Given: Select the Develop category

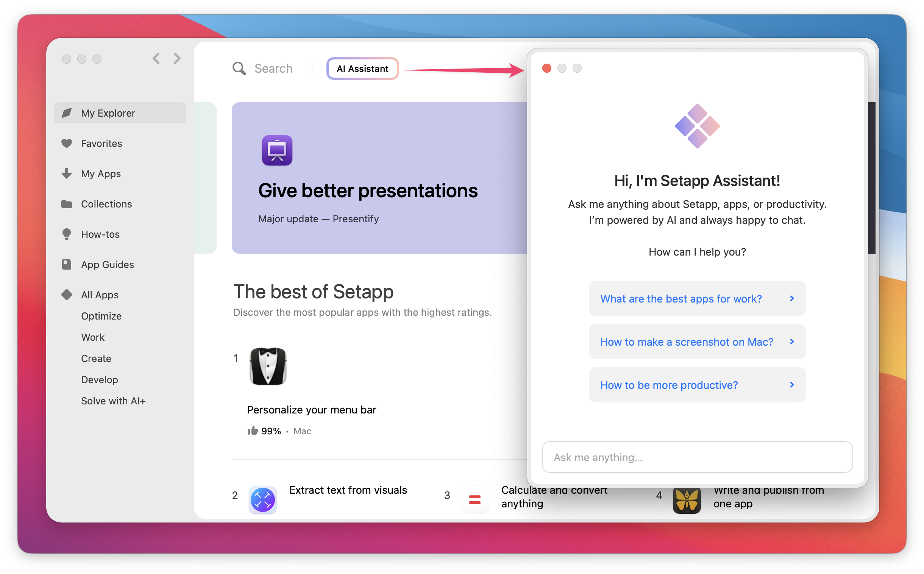Looking at the screenshot, I should point(100,380).
